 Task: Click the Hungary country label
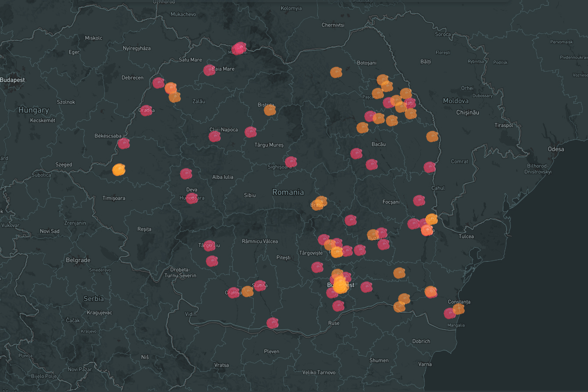[33, 110]
